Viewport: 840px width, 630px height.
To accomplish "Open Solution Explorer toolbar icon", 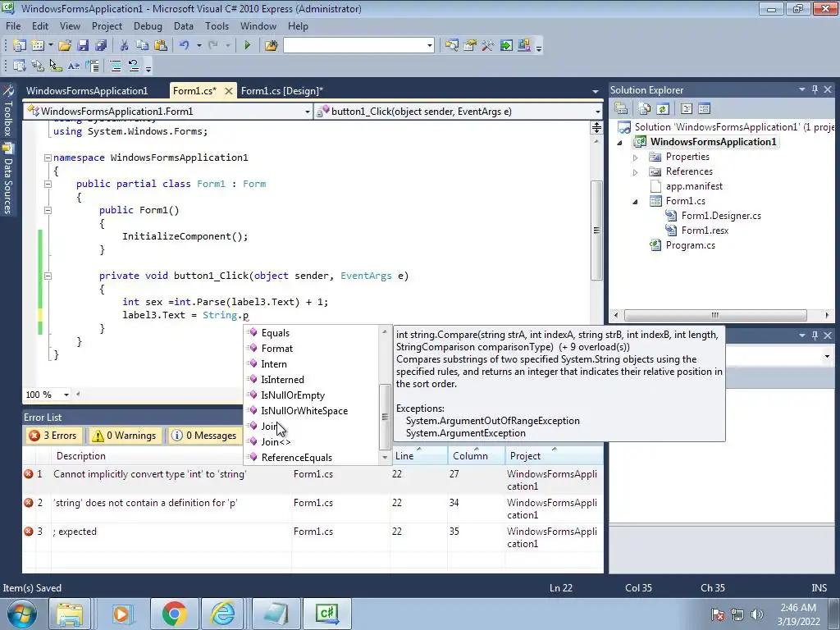I will (452, 46).
